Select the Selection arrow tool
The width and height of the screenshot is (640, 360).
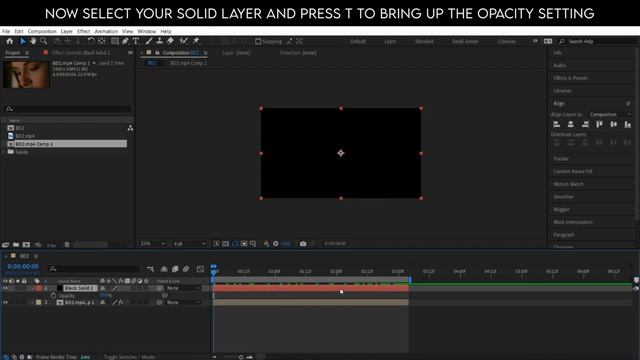(x=23, y=41)
